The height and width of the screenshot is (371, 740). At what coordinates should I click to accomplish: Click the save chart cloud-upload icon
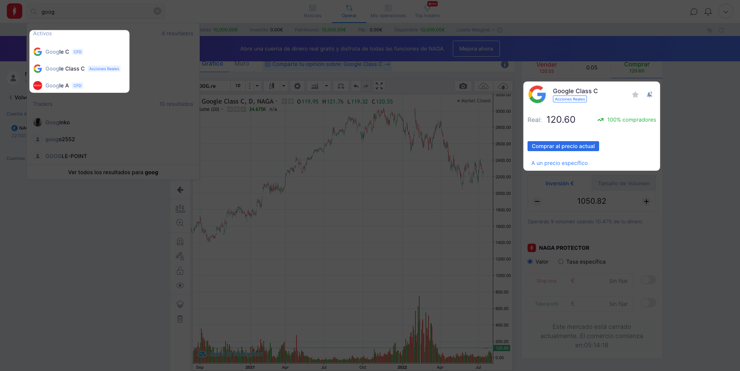tap(503, 86)
